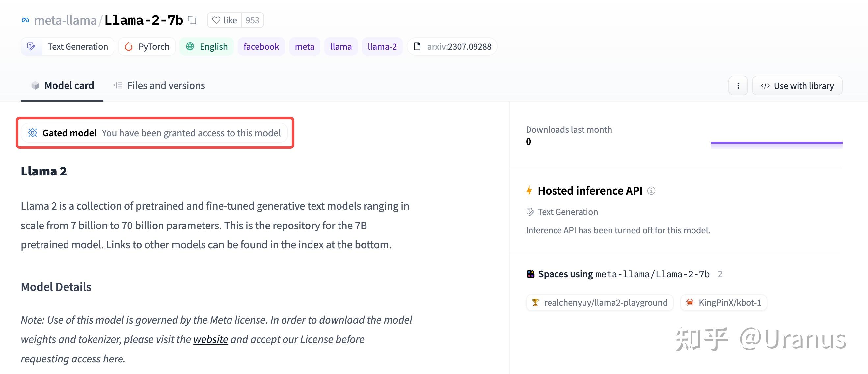The width and height of the screenshot is (868, 374).
Task: Click the spaces count 2
Action: pyautogui.click(x=720, y=274)
